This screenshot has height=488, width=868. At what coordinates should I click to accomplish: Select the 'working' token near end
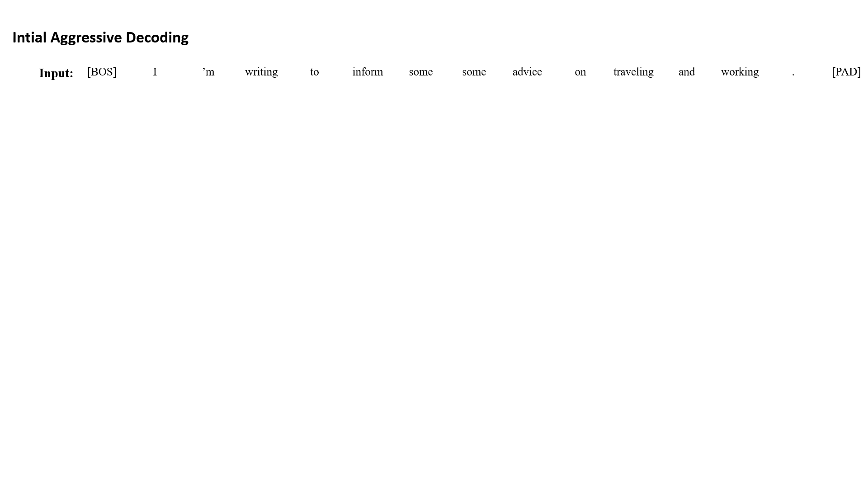pyautogui.click(x=740, y=71)
